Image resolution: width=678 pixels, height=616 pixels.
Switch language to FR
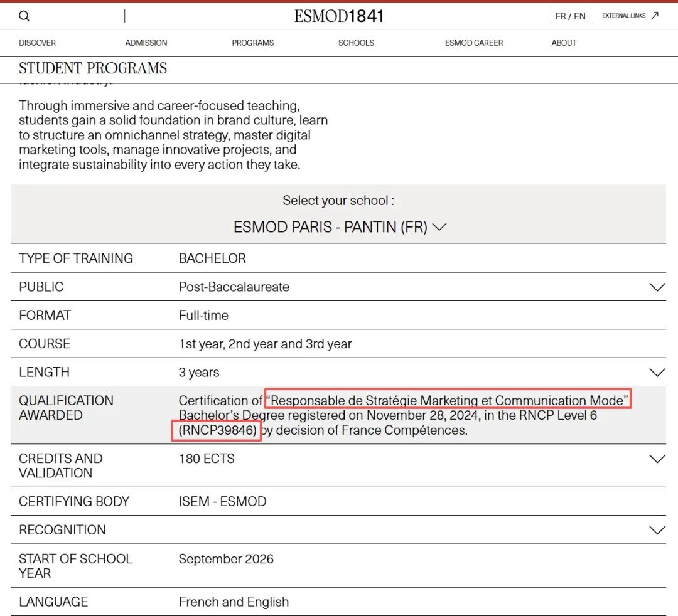561,16
